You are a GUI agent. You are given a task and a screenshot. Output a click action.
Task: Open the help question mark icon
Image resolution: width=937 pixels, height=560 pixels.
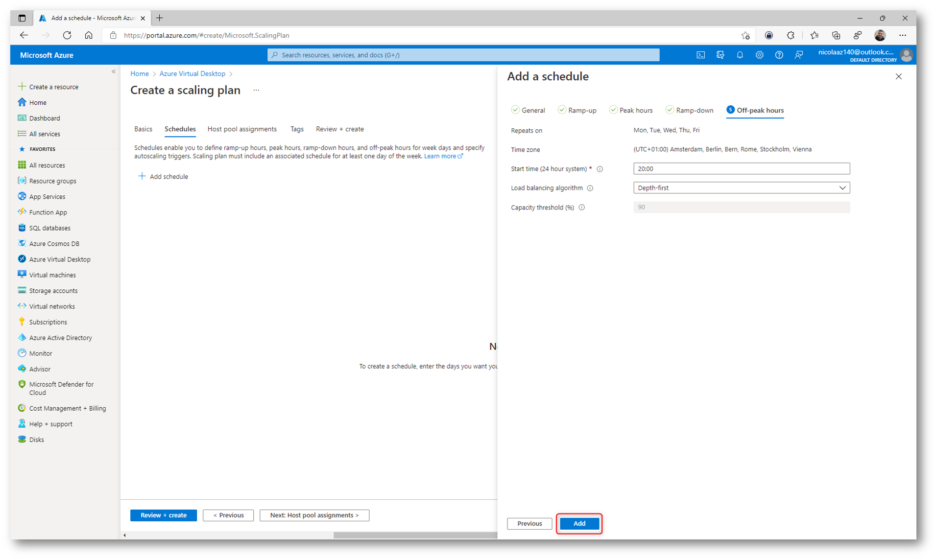pyautogui.click(x=779, y=55)
